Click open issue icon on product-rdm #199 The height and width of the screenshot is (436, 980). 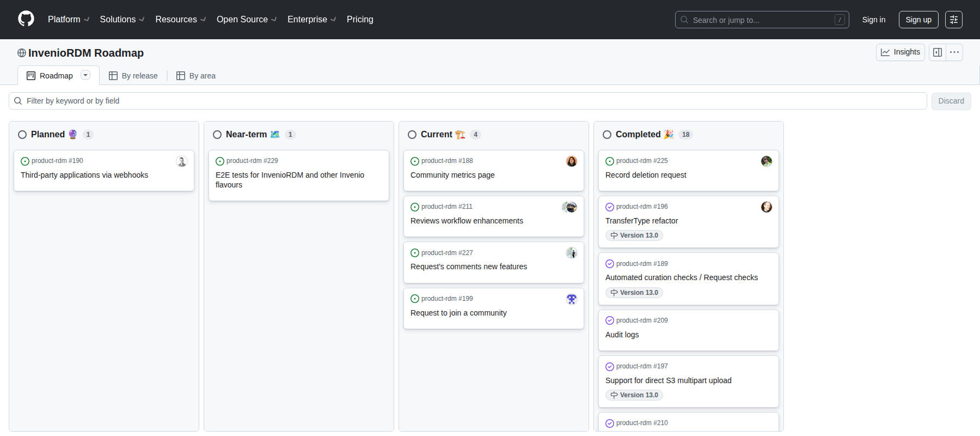click(x=415, y=299)
